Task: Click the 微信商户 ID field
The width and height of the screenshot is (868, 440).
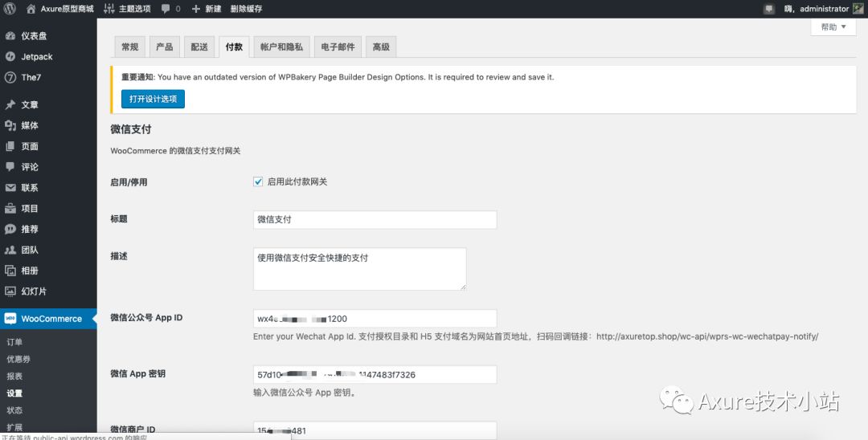Action: pyautogui.click(x=375, y=430)
